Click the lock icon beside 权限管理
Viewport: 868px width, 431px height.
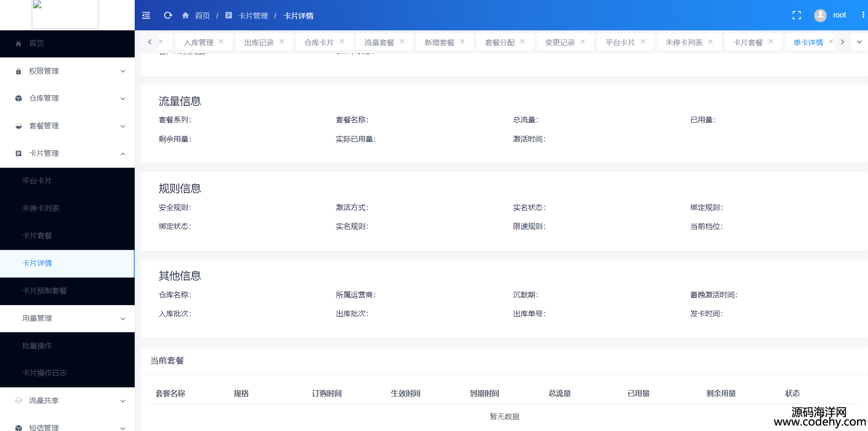(x=18, y=71)
